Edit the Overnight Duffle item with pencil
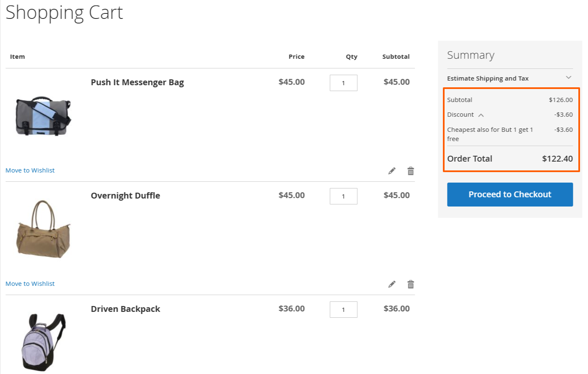Image resolution: width=588 pixels, height=374 pixels. (392, 284)
